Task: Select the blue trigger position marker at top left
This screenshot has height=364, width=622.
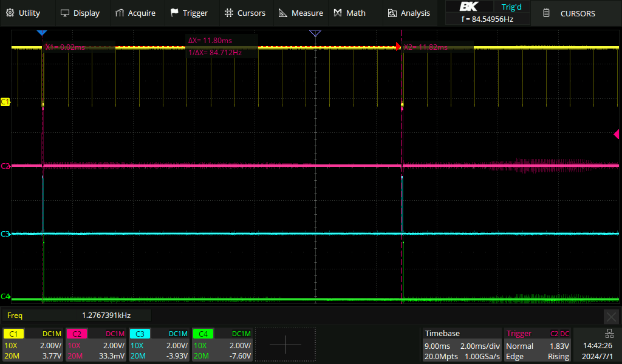Action: pos(42,33)
